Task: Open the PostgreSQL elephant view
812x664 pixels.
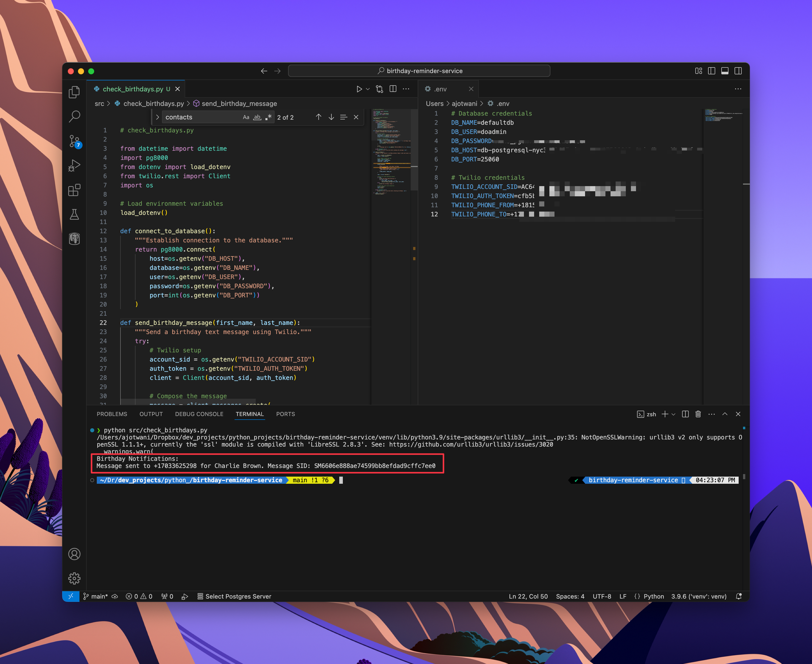Action: point(74,239)
